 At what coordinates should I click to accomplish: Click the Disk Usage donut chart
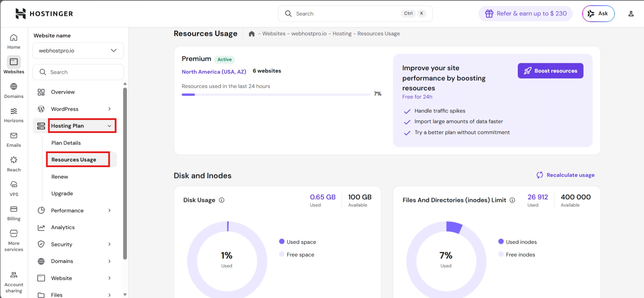[227, 260]
